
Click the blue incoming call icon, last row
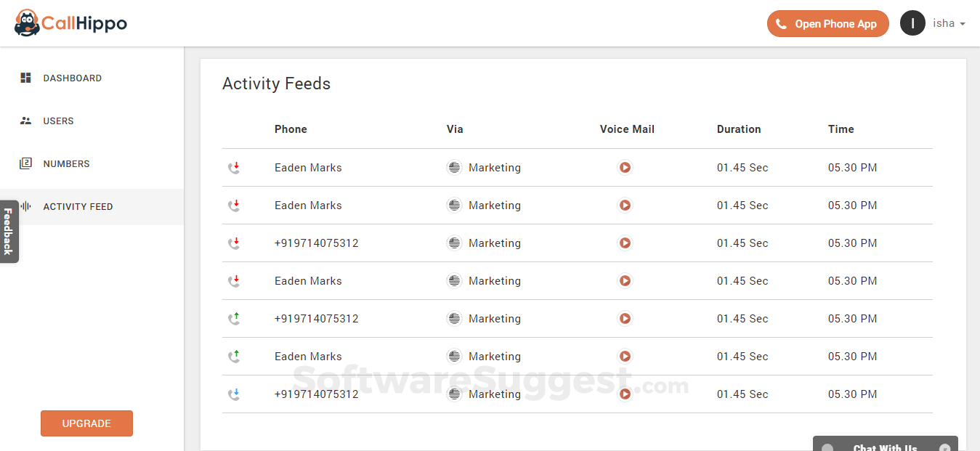click(234, 394)
